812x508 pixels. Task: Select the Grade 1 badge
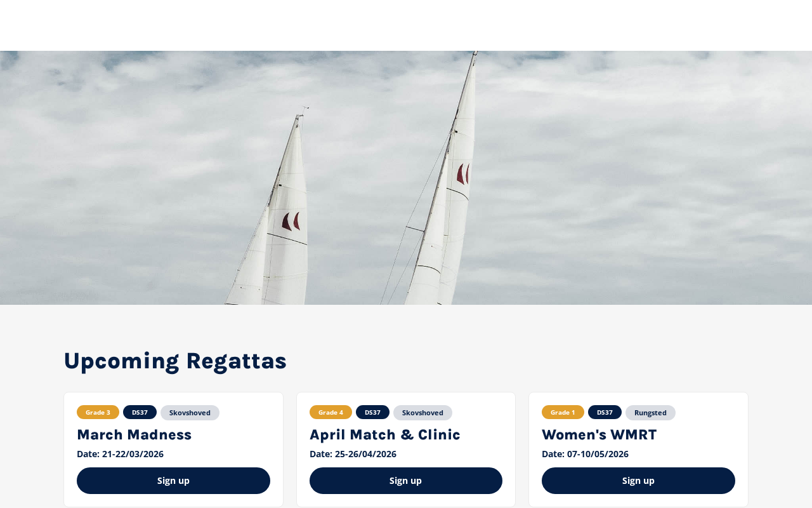point(563,412)
